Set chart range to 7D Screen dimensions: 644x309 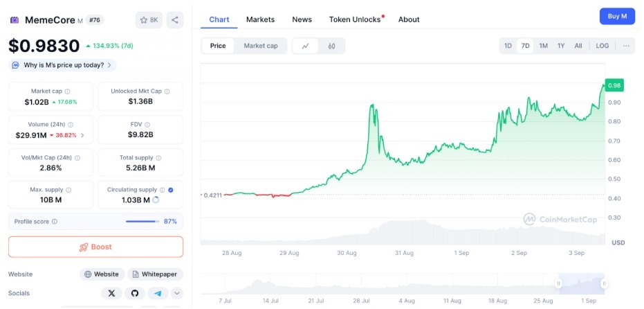coord(525,46)
